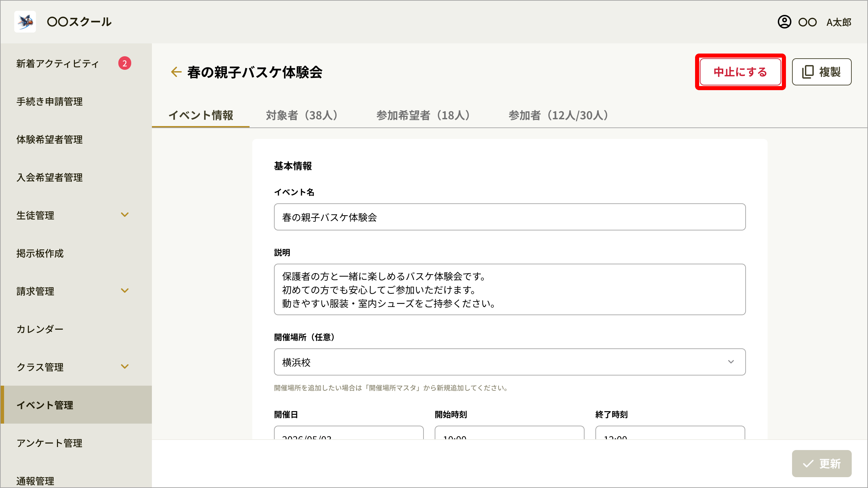This screenshot has height=488, width=868.
Task: Switch to the イベント情報 tab
Action: click(x=201, y=115)
